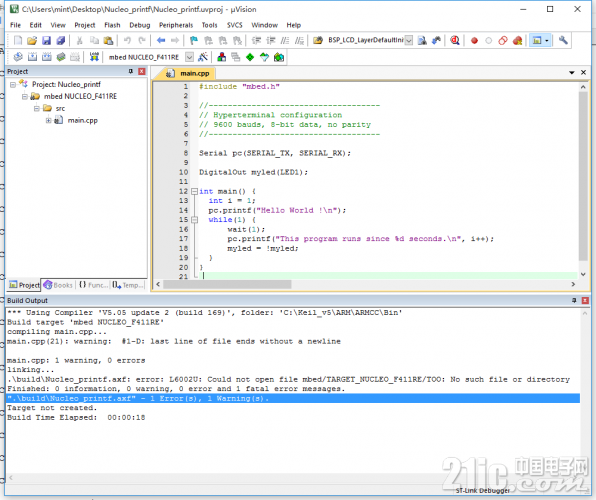This screenshot has width=596, height=500.
Task: Kill all breakpoints with the red-X icon
Action: (x=517, y=40)
